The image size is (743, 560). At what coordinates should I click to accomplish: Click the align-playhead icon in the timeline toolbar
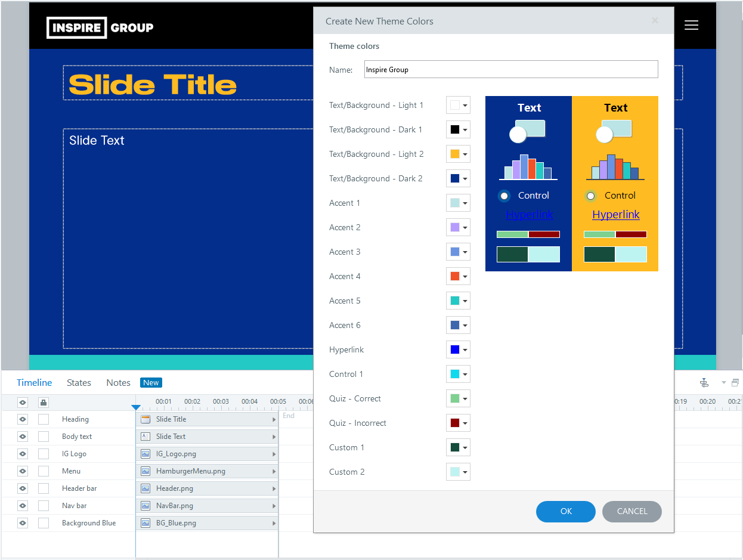click(x=704, y=382)
